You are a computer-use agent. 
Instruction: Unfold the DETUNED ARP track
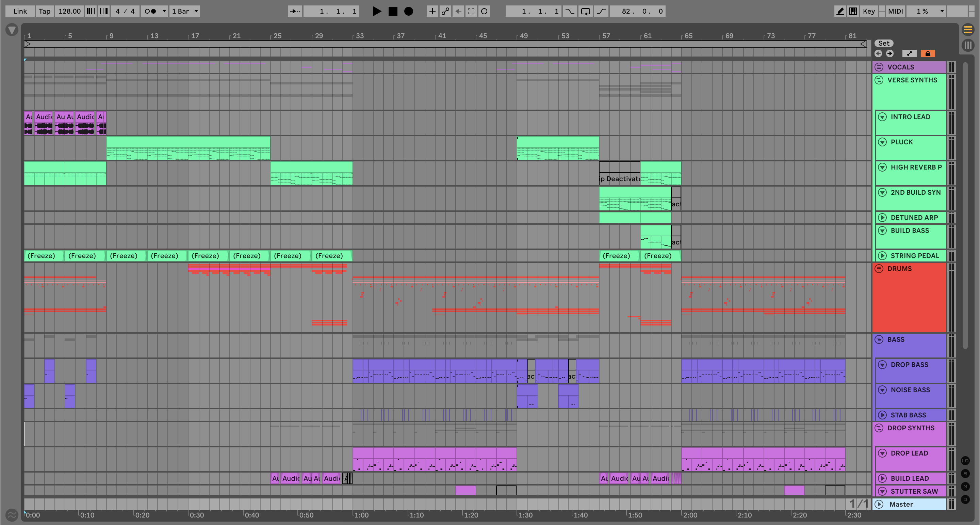(882, 217)
